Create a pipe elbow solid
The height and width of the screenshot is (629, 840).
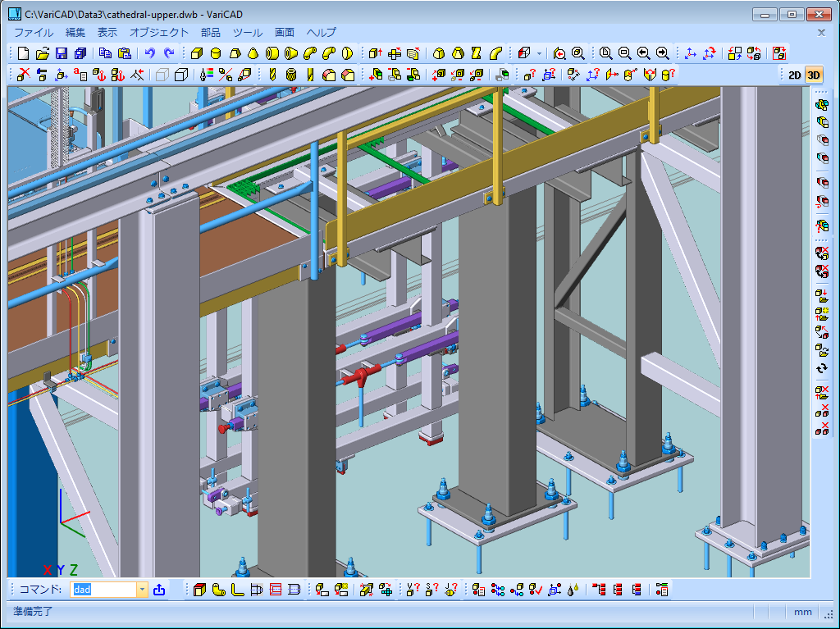click(x=309, y=53)
